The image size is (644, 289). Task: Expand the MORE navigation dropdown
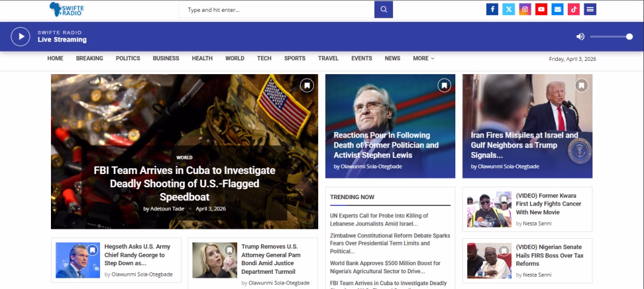[423, 58]
